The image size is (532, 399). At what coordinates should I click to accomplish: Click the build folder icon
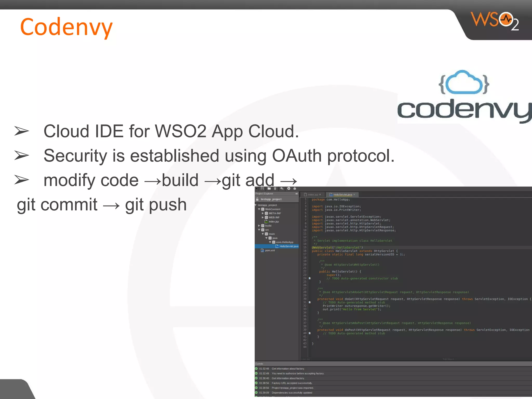click(263, 226)
